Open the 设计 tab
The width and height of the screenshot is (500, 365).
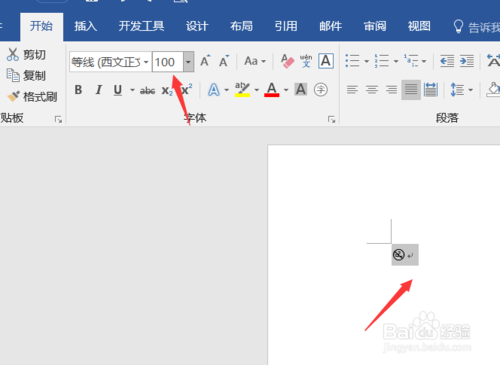coord(197,26)
